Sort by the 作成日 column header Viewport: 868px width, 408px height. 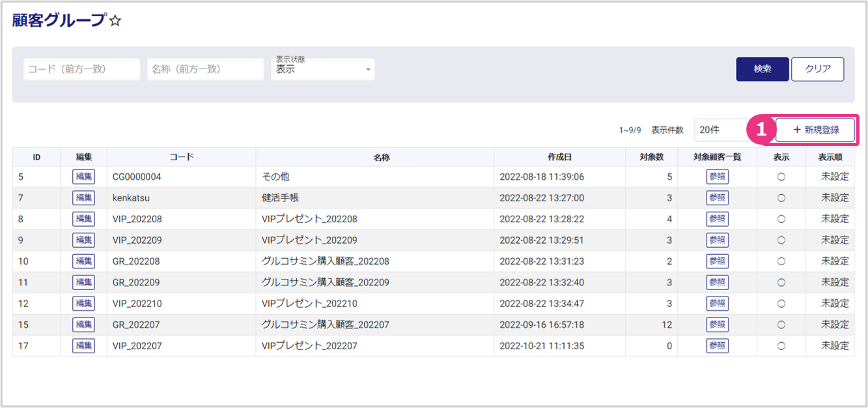559,157
